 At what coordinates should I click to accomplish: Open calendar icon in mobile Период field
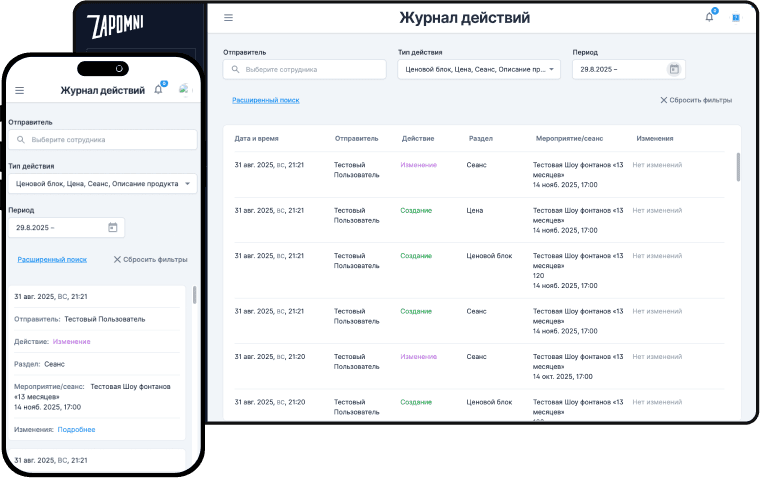(x=112, y=228)
